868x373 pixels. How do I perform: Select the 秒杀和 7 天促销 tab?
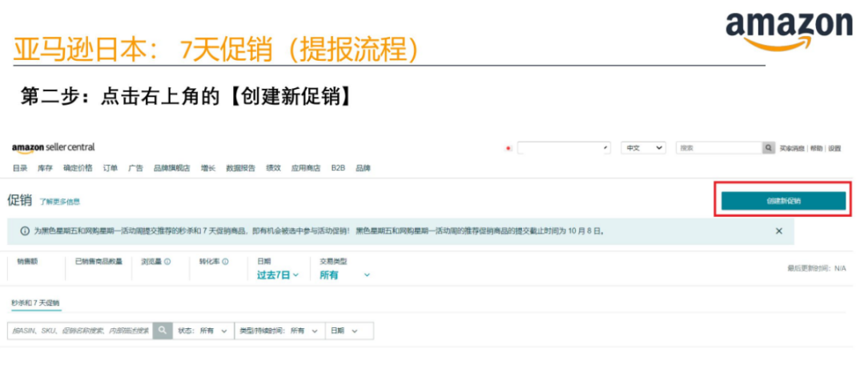click(36, 303)
